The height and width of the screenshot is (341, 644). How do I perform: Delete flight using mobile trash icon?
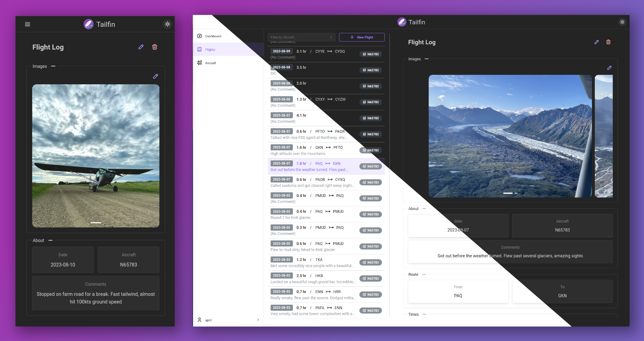coord(155,47)
